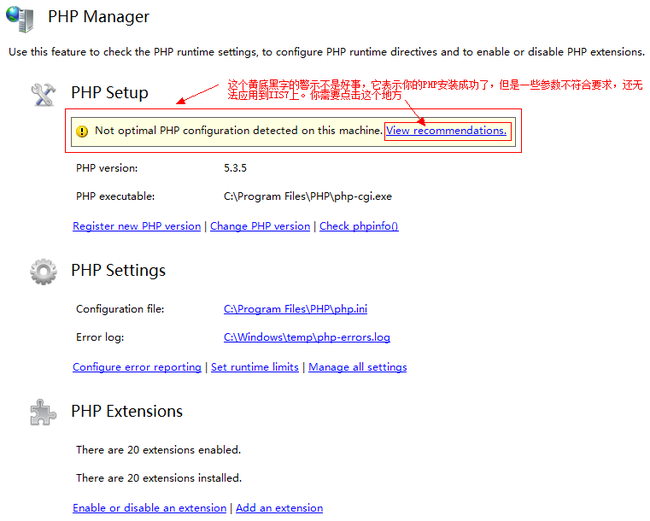Click the PHP Setup section heading

click(109, 93)
